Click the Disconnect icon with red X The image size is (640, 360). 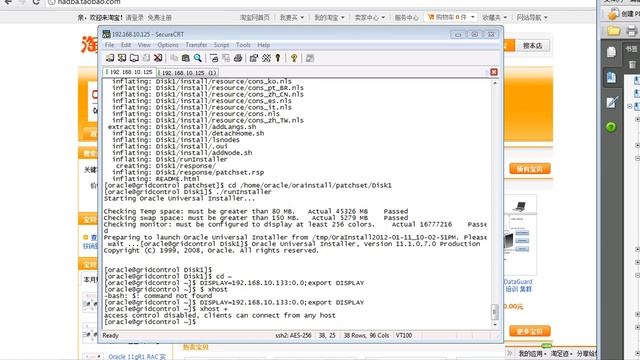(x=158, y=58)
